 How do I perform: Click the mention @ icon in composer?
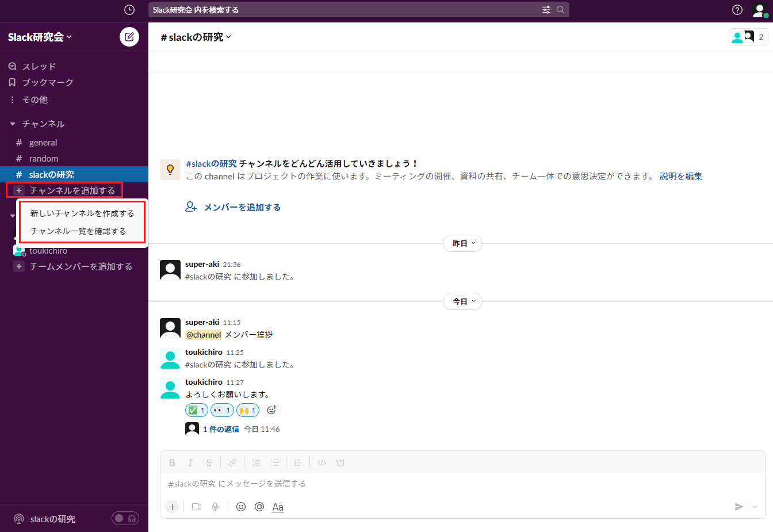(x=259, y=507)
